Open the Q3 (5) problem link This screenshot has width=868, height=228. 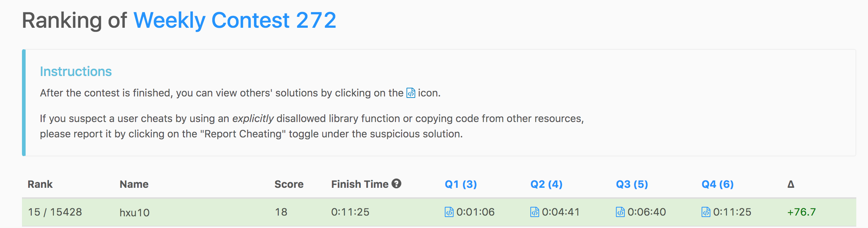click(x=632, y=184)
